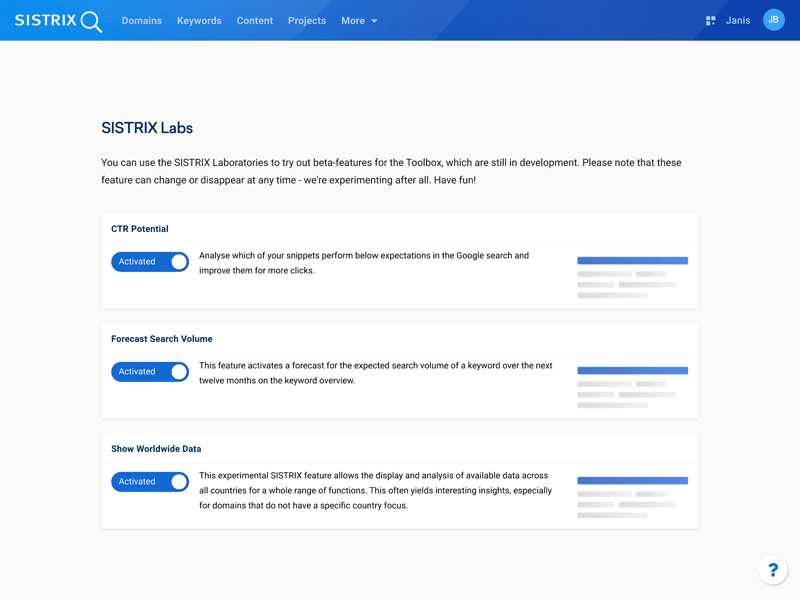Viewport: 800px width, 600px height.
Task: Expand the More dropdown menu
Action: 358,20
